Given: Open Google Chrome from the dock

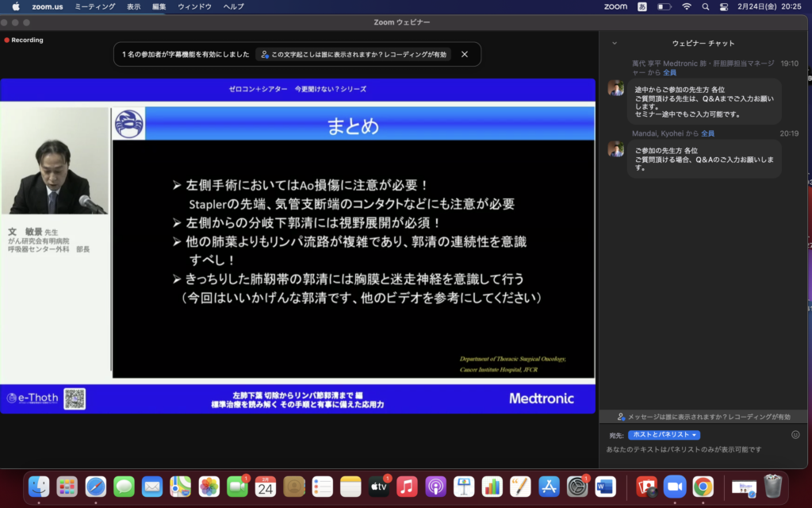Looking at the screenshot, I should click(x=703, y=486).
